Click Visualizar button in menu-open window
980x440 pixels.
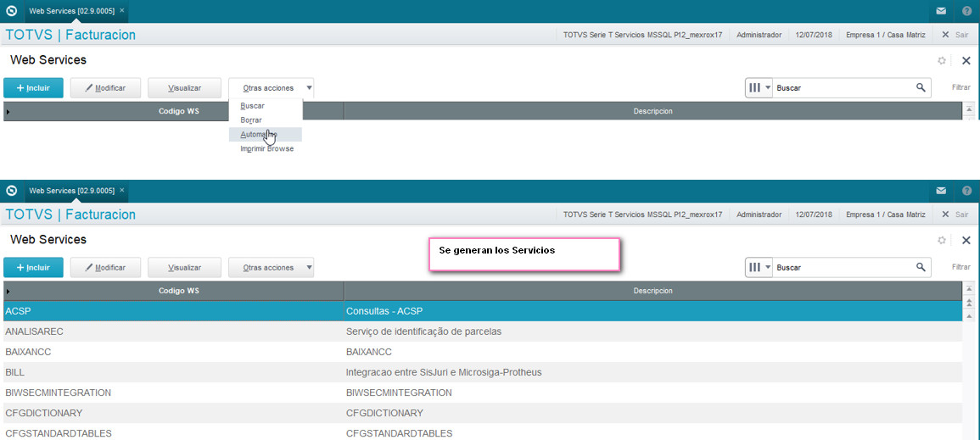tap(184, 88)
